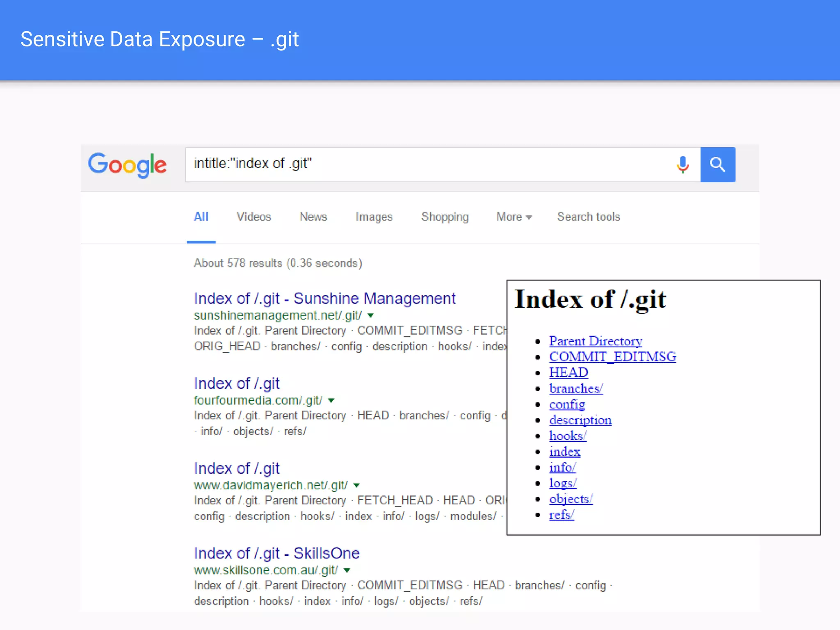The width and height of the screenshot is (840, 630).
Task: Expand arrow next to davidmayerich.net URL
Action: [x=356, y=485]
